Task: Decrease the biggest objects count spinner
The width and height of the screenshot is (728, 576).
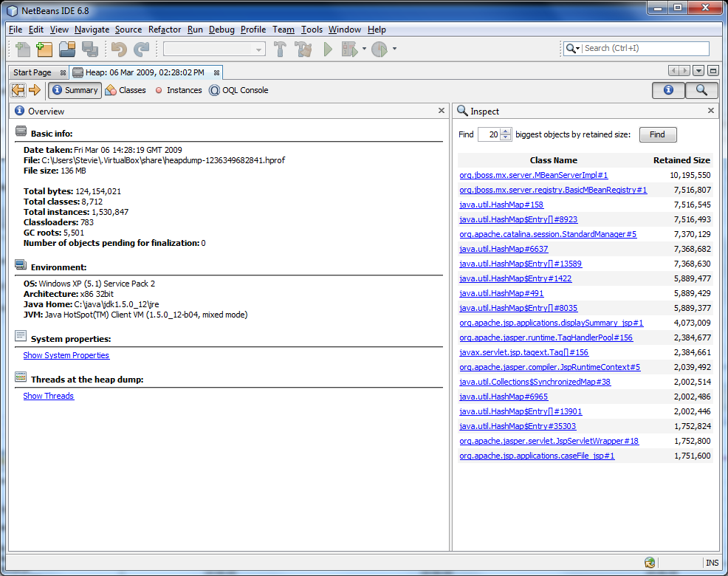Action: [x=506, y=137]
